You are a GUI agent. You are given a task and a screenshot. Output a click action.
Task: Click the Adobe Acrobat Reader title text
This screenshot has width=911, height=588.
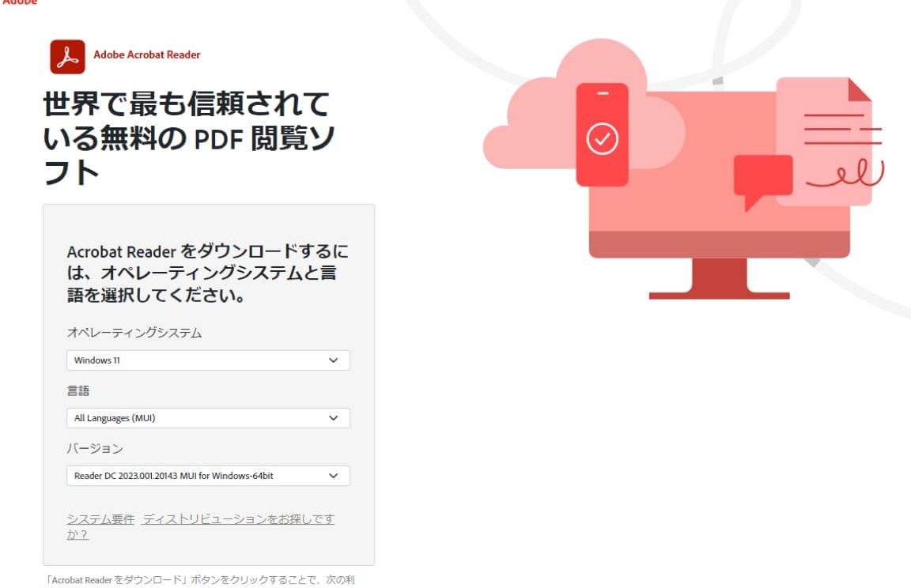click(x=147, y=55)
